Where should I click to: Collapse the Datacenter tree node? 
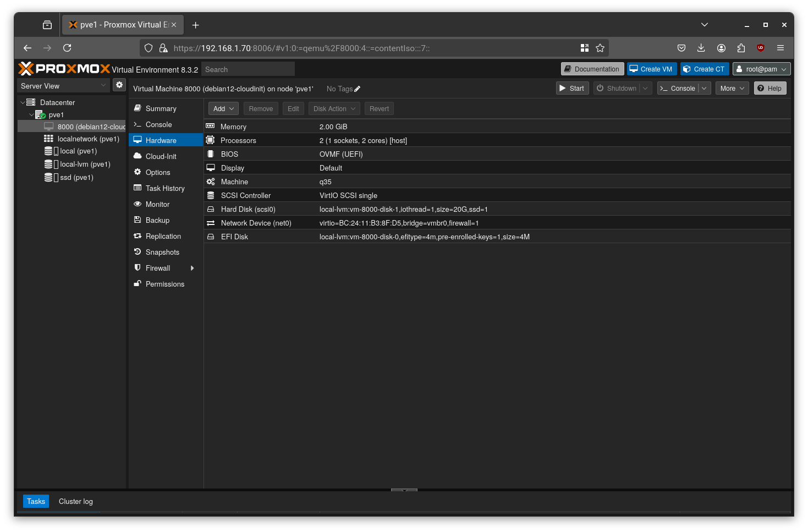(23, 102)
